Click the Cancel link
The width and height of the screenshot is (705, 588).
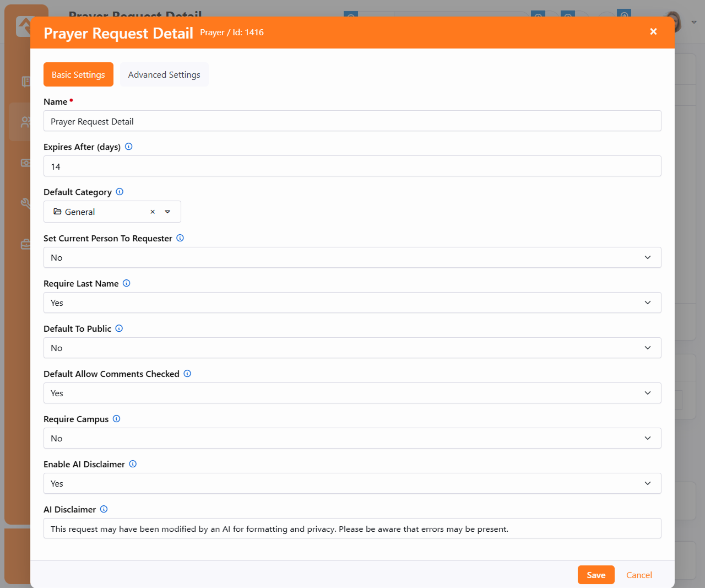(x=639, y=575)
